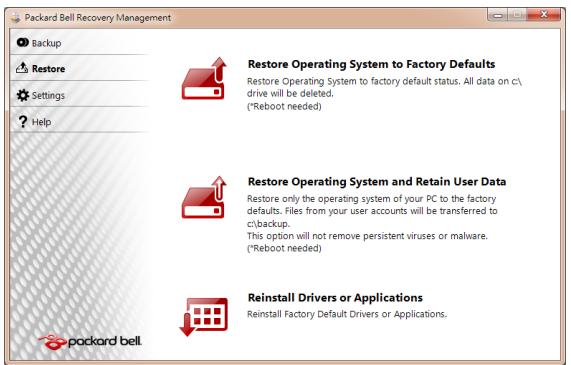The width and height of the screenshot is (571, 365).
Task: Click the Packard Bell logo
Action: tap(90, 342)
